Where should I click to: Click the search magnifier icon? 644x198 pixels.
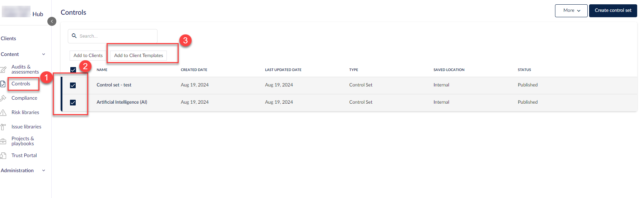click(74, 36)
